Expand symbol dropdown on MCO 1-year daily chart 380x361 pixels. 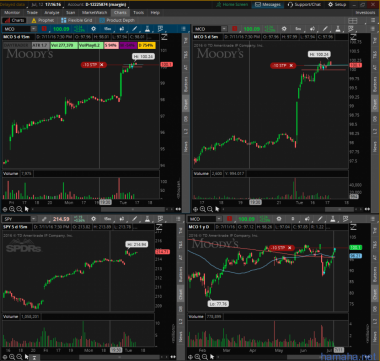click(x=219, y=219)
